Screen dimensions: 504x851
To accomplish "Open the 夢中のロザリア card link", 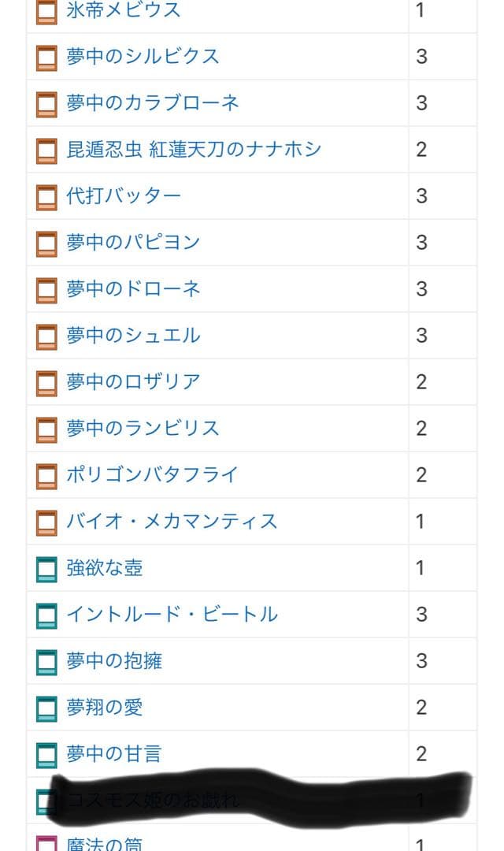I will point(133,382).
